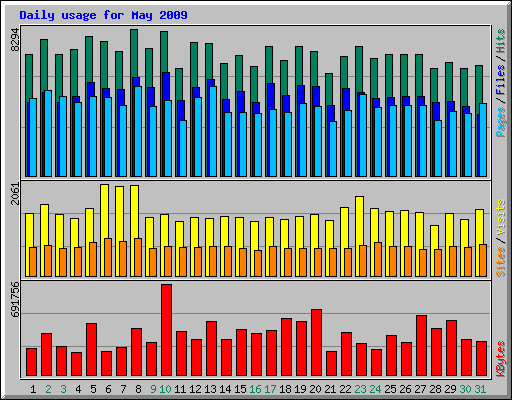This screenshot has height=400, width=512.
Task: Select day label 29 on the axis
Action: tap(450, 389)
